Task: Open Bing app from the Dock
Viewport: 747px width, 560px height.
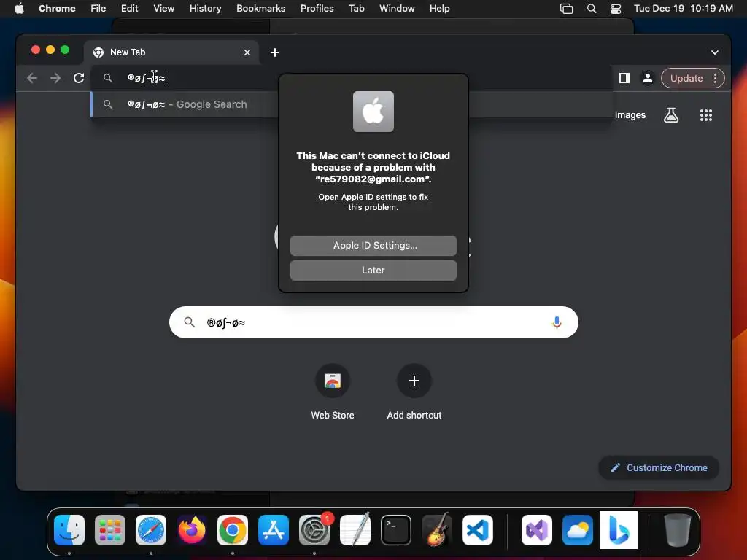Action: click(619, 530)
